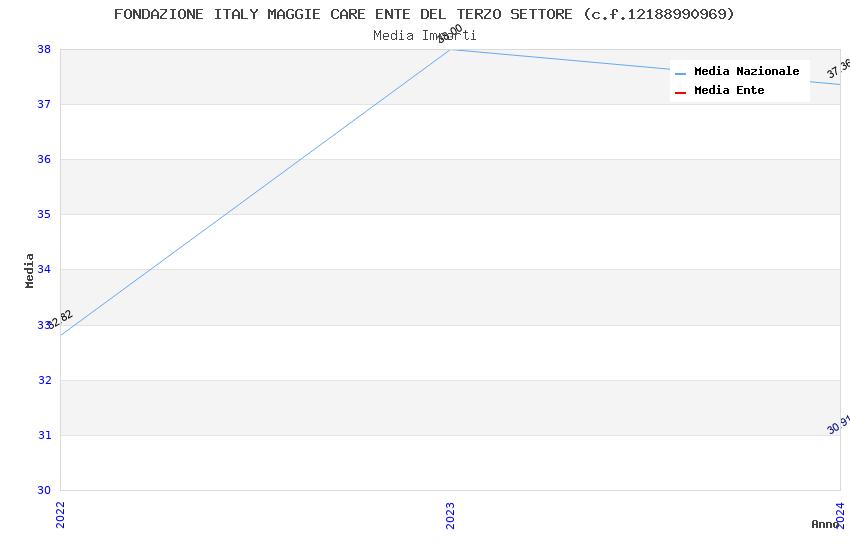Click the 'Media Nazionale' legend label
The width and height of the screenshot is (850, 550).
pos(746,71)
